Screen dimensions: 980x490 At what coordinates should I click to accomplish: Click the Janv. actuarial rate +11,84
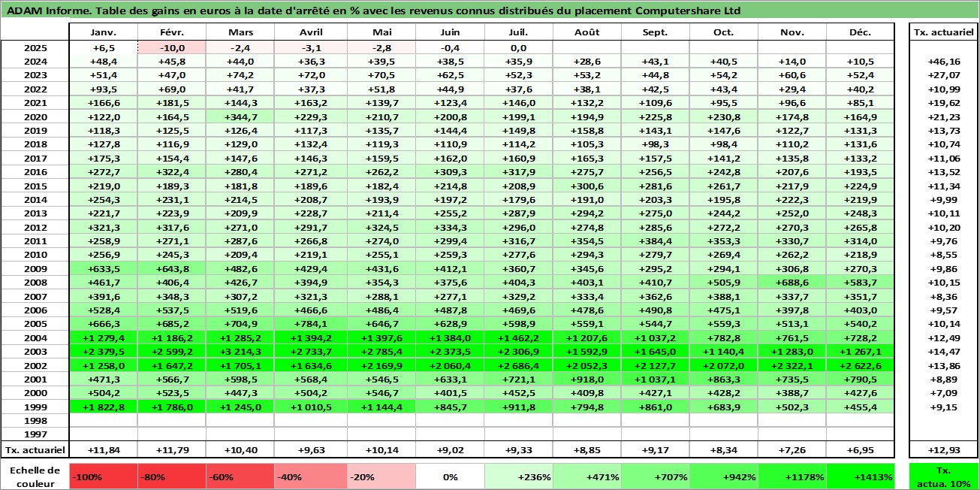tap(103, 450)
